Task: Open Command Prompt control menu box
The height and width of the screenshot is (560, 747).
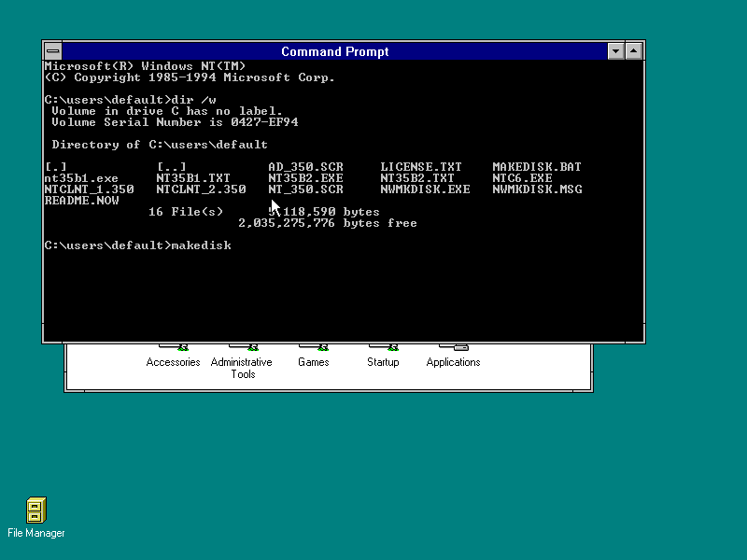Action: [x=53, y=51]
